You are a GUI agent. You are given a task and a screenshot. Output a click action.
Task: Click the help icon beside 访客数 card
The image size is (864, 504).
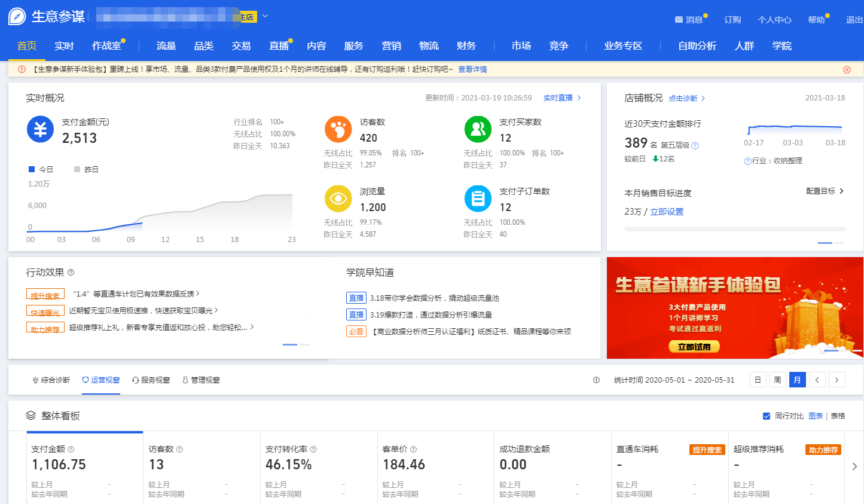179,449
